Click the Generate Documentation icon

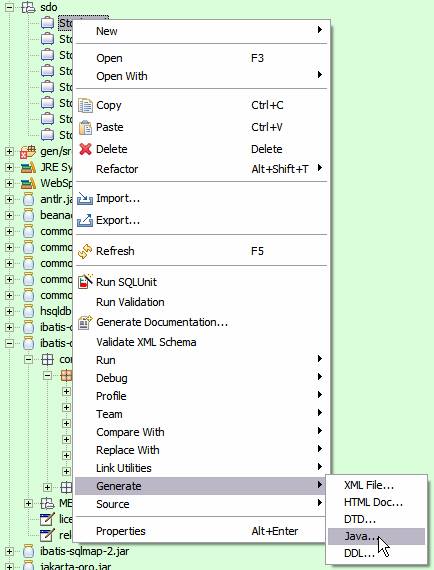85,322
